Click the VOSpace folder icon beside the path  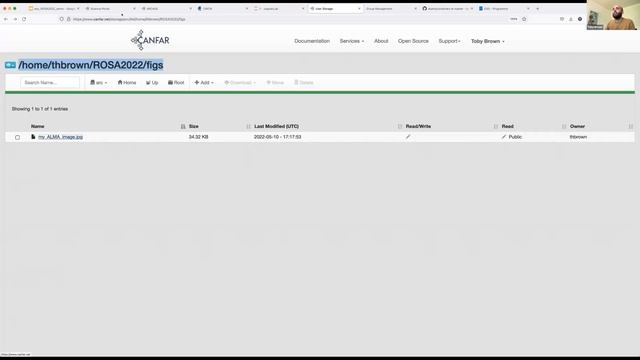click(x=10, y=65)
